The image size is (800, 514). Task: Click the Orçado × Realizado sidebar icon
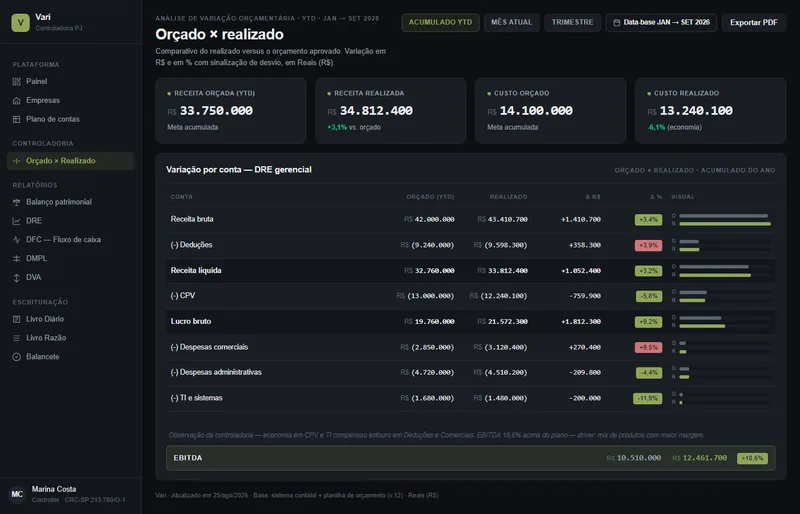[x=16, y=161]
